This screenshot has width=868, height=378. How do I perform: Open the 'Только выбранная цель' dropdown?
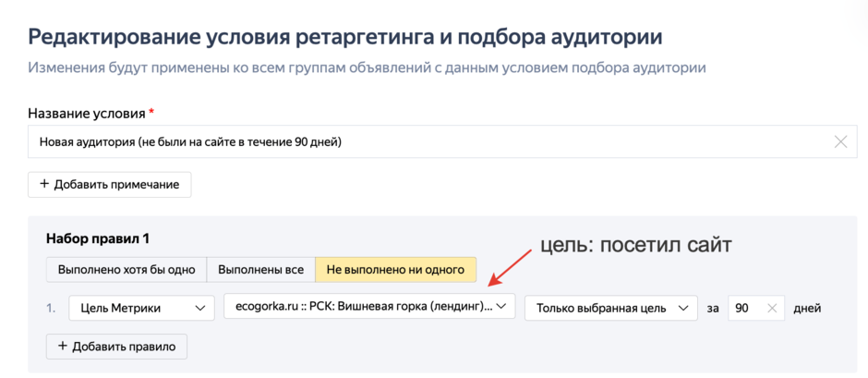(x=610, y=309)
